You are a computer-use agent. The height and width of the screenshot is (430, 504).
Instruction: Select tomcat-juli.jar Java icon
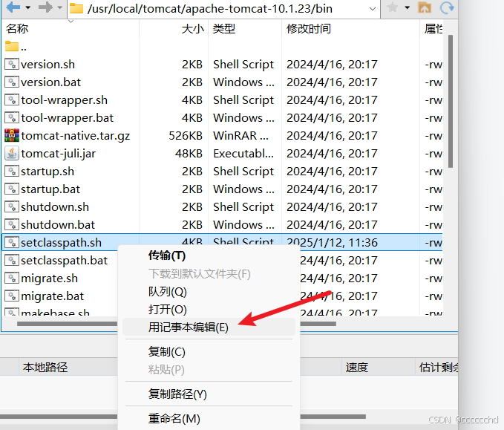(x=12, y=154)
